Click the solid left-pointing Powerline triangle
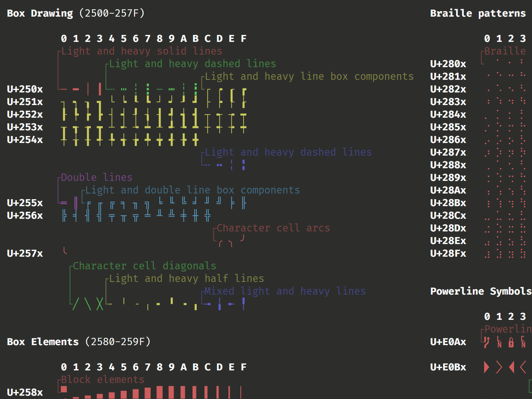Screen dimensions: 532x399 click(x=511, y=367)
